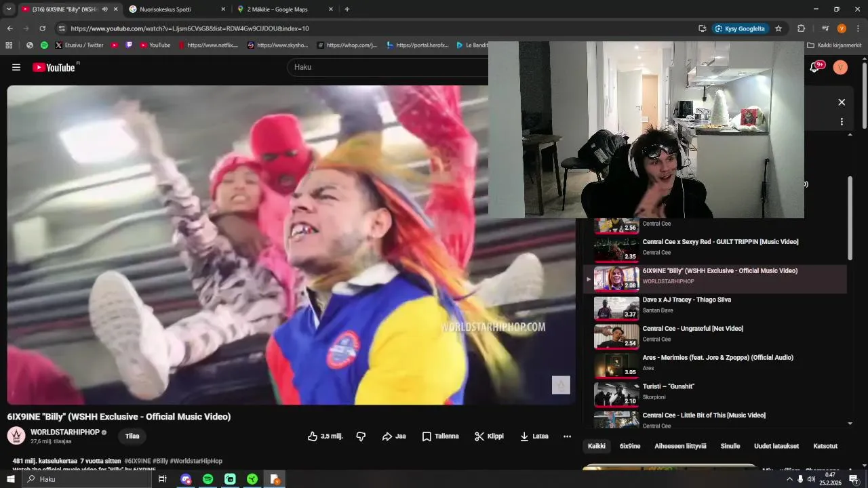
Task: Open Spotify bookmark icon
Action: [44, 45]
